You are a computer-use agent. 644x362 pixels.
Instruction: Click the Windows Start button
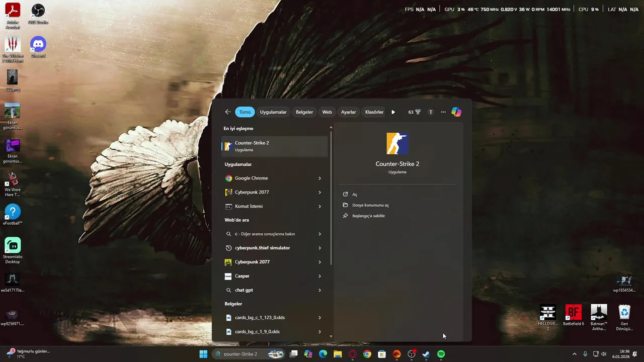coord(203,354)
